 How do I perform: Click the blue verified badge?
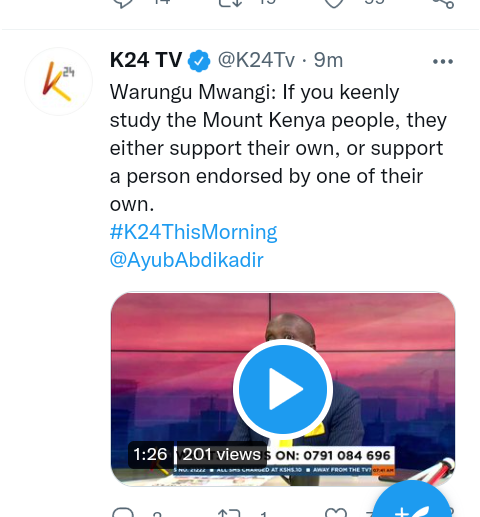pyautogui.click(x=199, y=61)
